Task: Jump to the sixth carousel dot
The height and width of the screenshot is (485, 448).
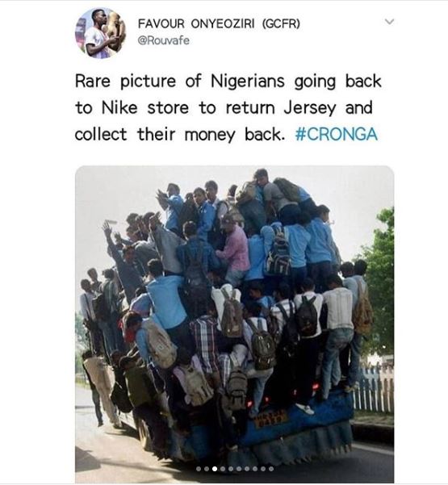Action: coord(239,469)
